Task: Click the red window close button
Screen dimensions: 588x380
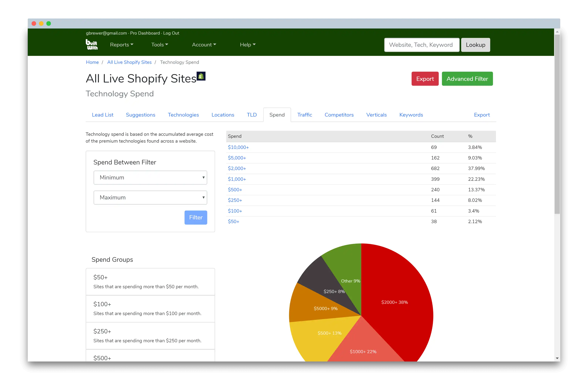Action: click(34, 23)
